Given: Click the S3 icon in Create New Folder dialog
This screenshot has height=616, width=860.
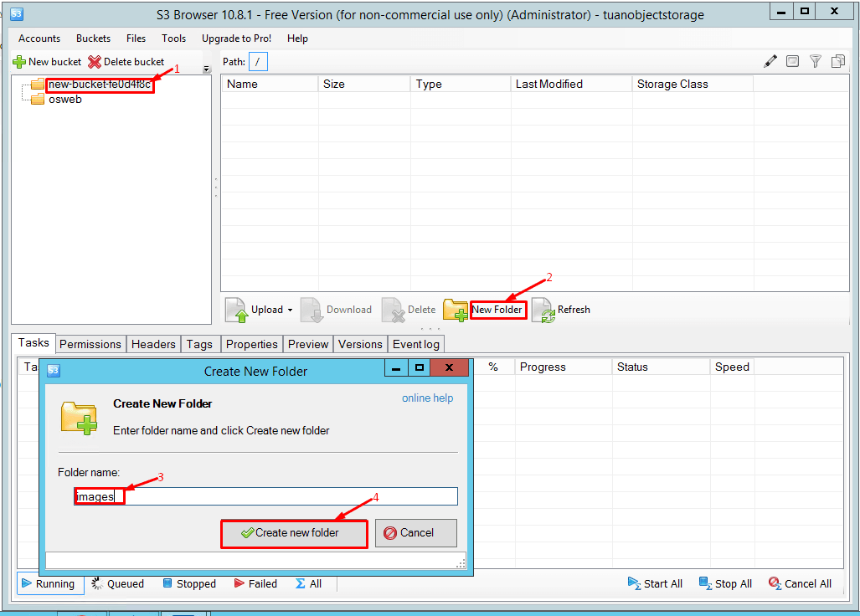Looking at the screenshot, I should pos(54,371).
